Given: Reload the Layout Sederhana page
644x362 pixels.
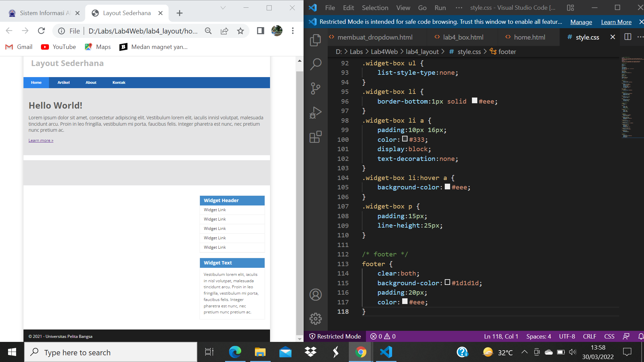Looking at the screenshot, I should pyautogui.click(x=41, y=31).
